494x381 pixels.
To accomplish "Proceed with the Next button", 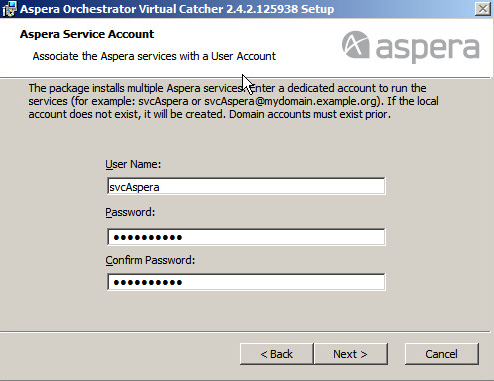I will click(x=351, y=354).
